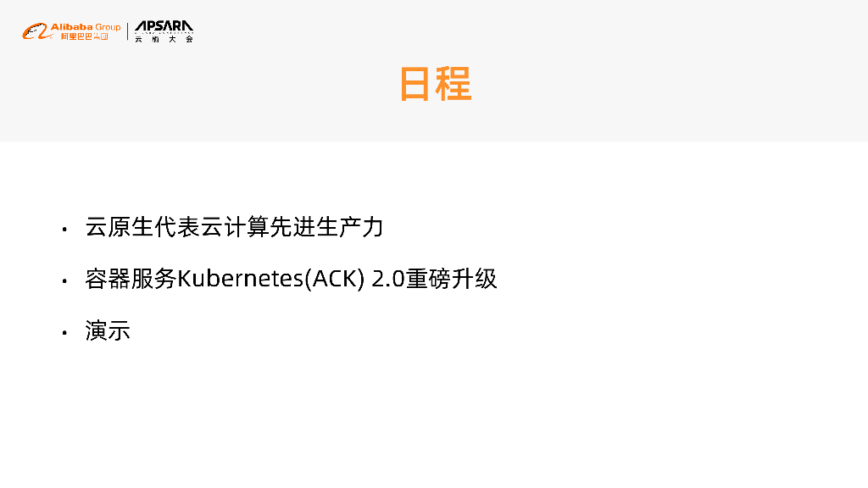Click the 日 character in the title
The height and width of the screenshot is (488, 868).
415,84
